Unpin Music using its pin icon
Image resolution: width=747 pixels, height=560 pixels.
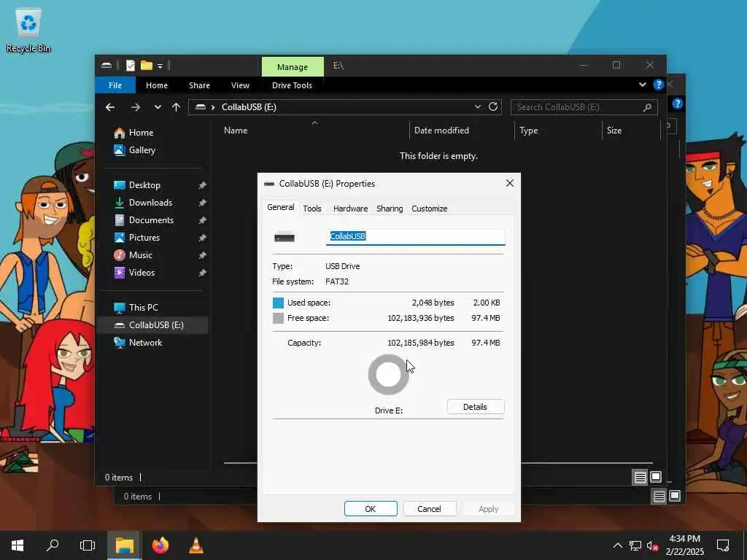coord(202,255)
